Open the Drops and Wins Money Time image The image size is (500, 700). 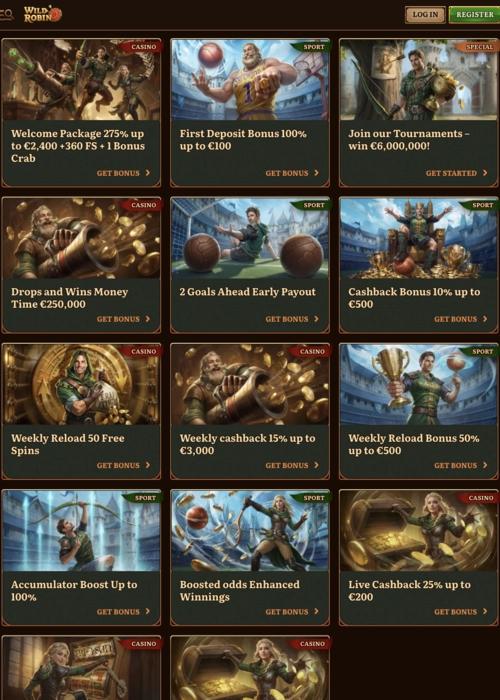click(x=81, y=238)
